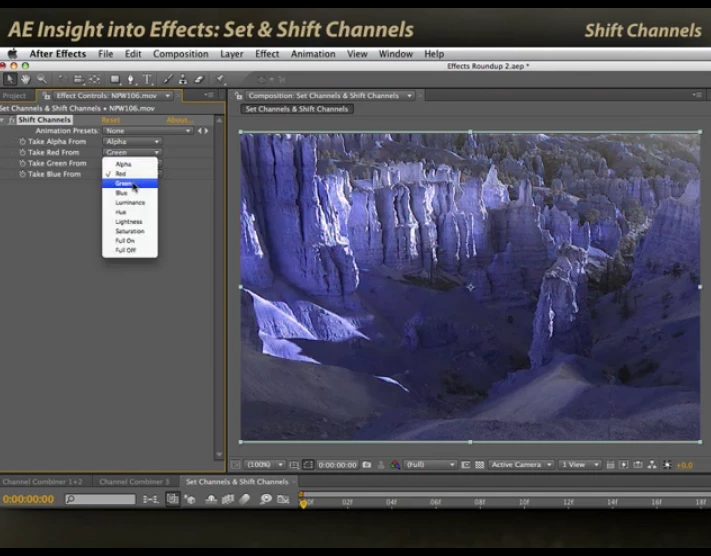This screenshot has width=711, height=556.
Task: Click the Region of Interest icon
Action: pos(466,465)
